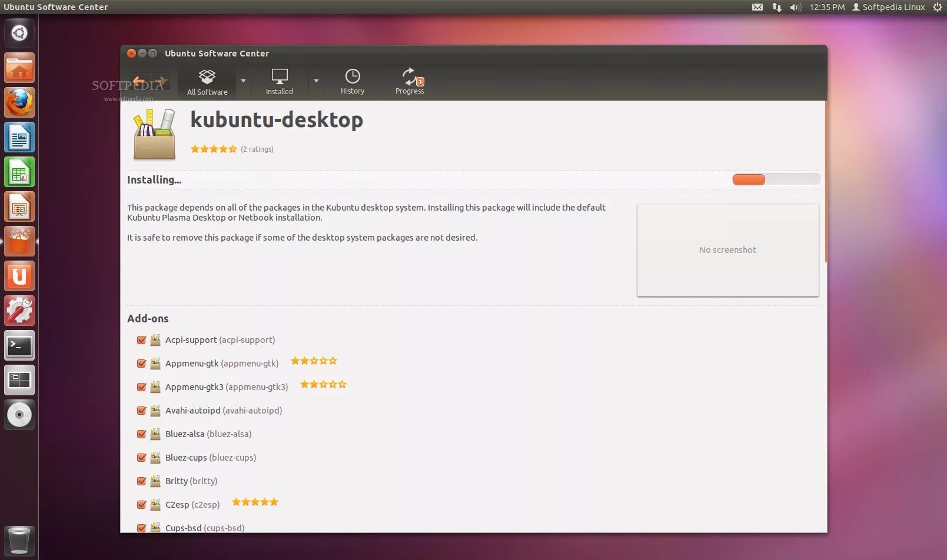Open the Softpedia Linux user menu
The width and height of the screenshot is (947, 560).
889,7
